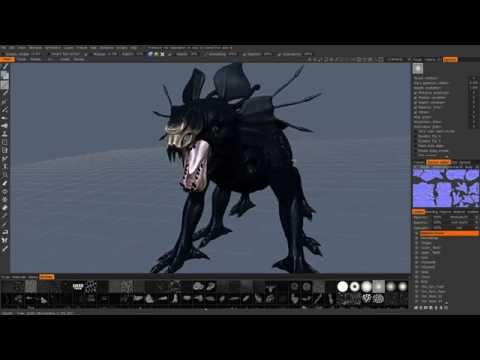
Task: Pick the round scale-patterned brush alpha
Action: tap(378, 299)
